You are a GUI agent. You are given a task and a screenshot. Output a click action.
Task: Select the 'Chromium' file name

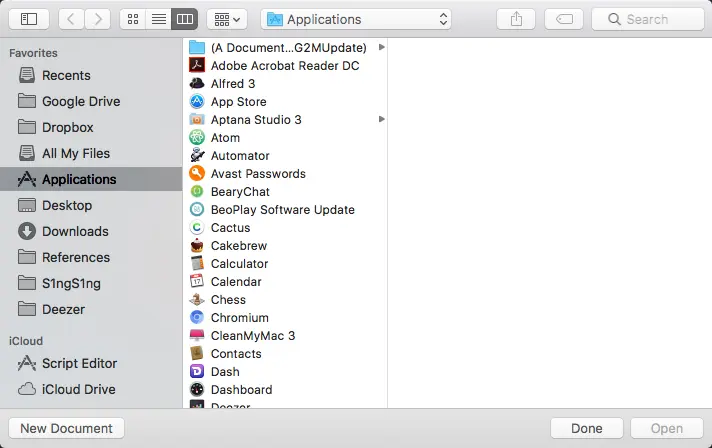click(240, 318)
